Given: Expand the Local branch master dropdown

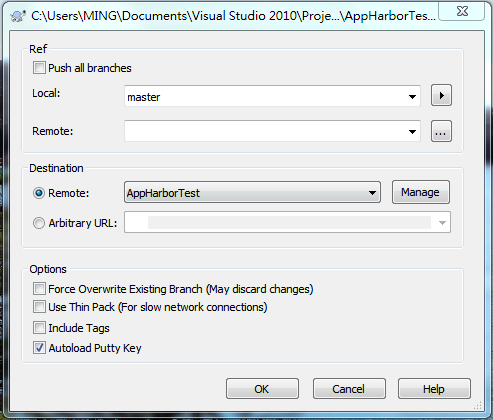Looking at the screenshot, I should pos(412,97).
